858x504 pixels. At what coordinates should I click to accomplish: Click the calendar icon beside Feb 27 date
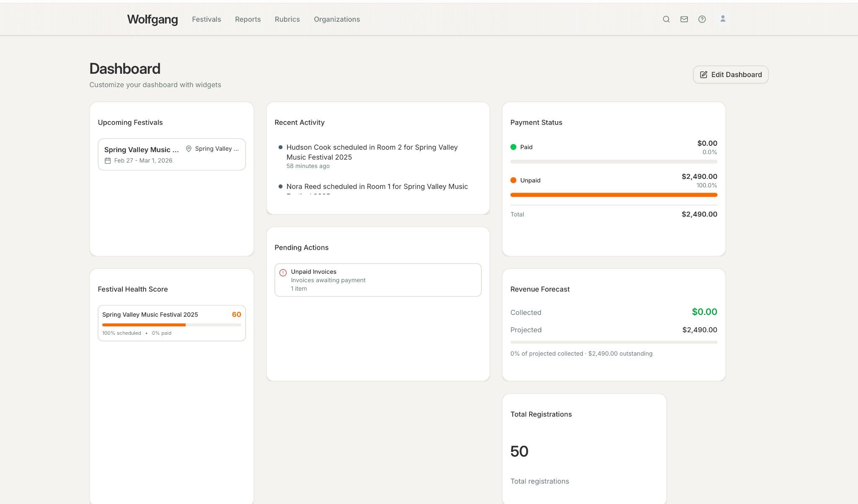(108, 160)
